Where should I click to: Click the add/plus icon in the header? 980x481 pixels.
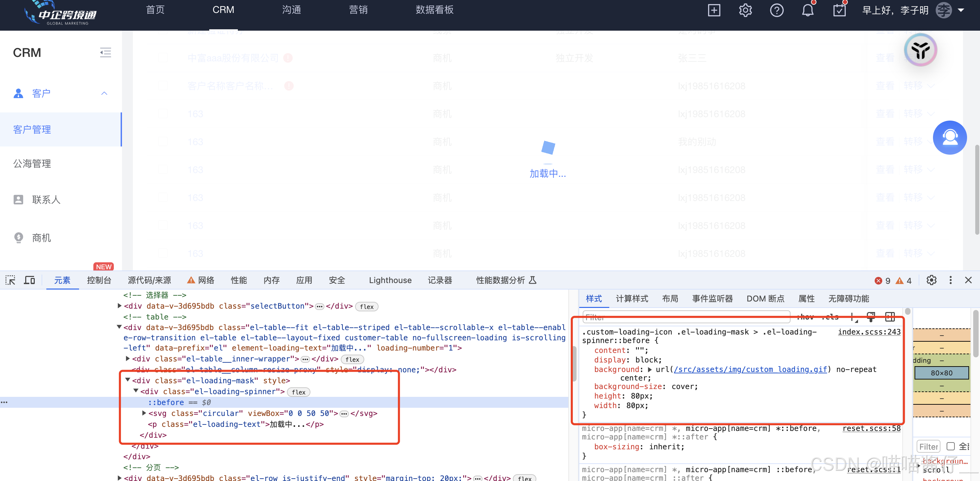tap(714, 10)
